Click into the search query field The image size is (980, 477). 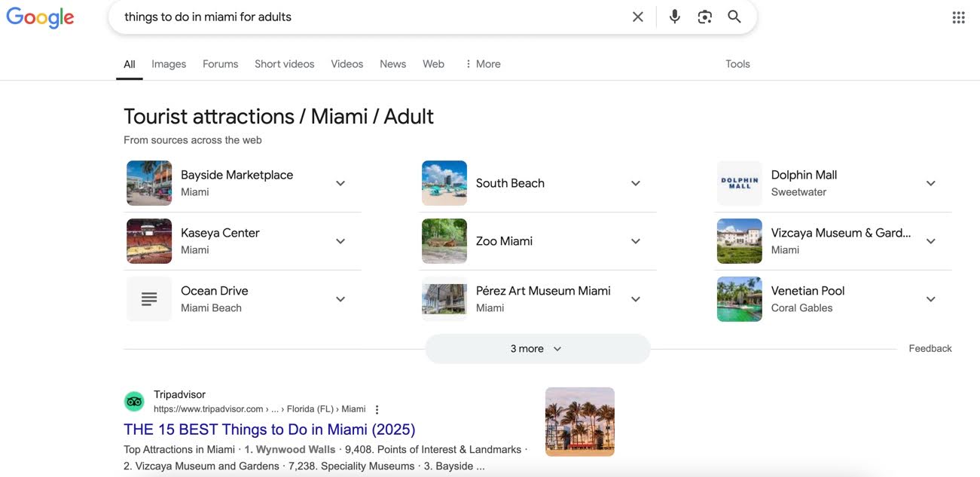[369, 17]
